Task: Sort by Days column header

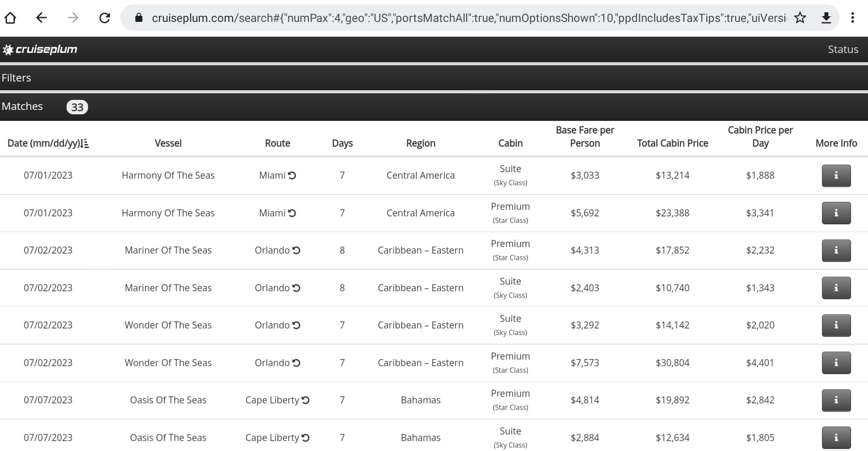Action: tap(342, 143)
